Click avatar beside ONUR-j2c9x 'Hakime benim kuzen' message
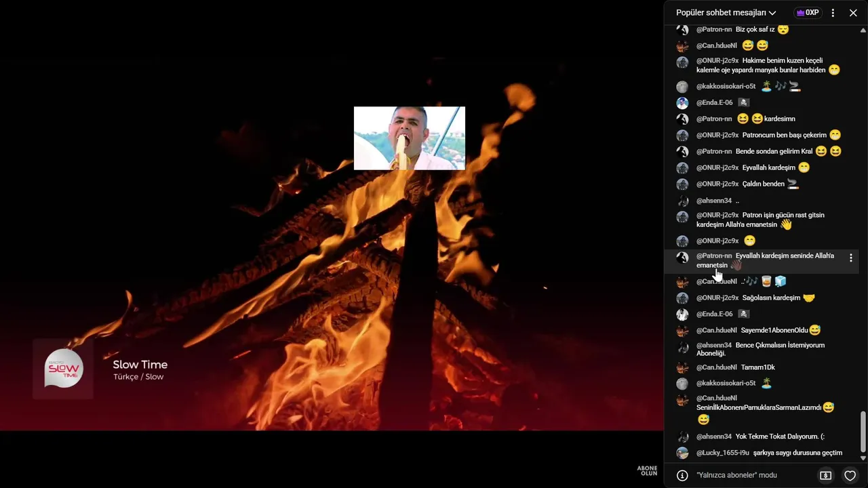868x488 pixels. (682, 62)
